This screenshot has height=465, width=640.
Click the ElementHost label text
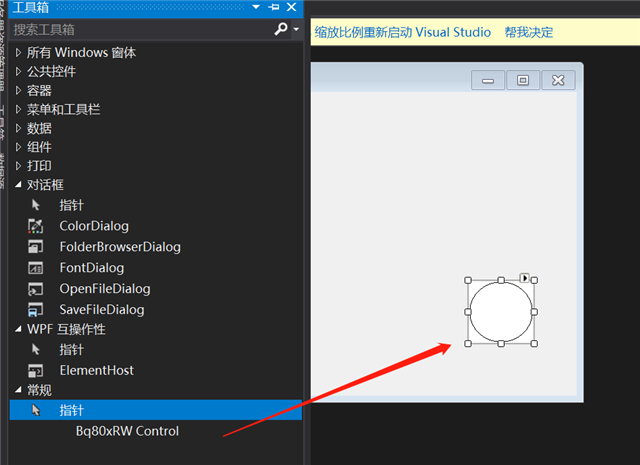[97, 370]
